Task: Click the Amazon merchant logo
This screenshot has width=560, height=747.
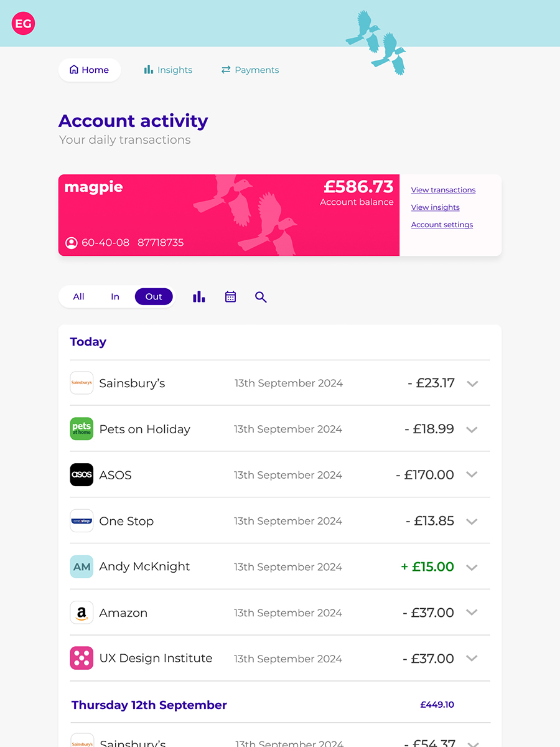Action: pos(82,613)
